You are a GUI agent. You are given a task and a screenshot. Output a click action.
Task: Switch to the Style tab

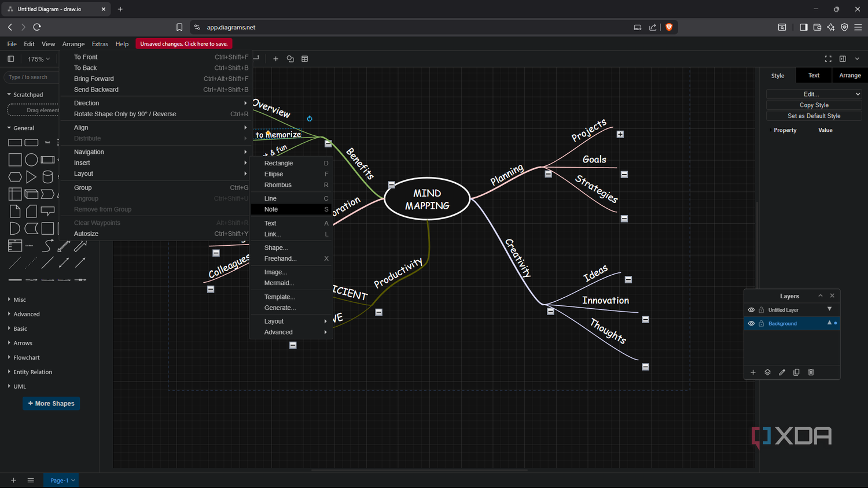(778, 76)
